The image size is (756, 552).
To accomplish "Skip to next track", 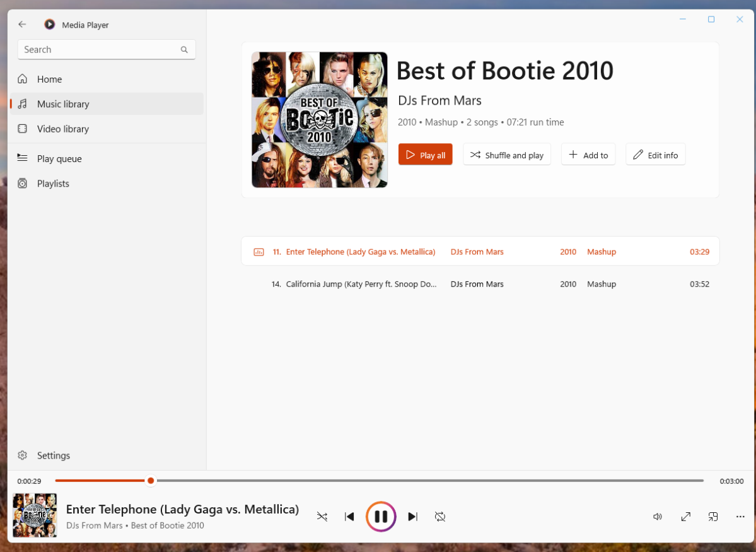I will (413, 516).
